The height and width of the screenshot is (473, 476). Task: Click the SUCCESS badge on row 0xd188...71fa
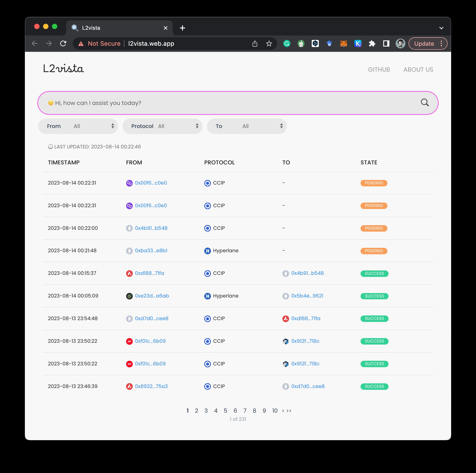click(374, 273)
